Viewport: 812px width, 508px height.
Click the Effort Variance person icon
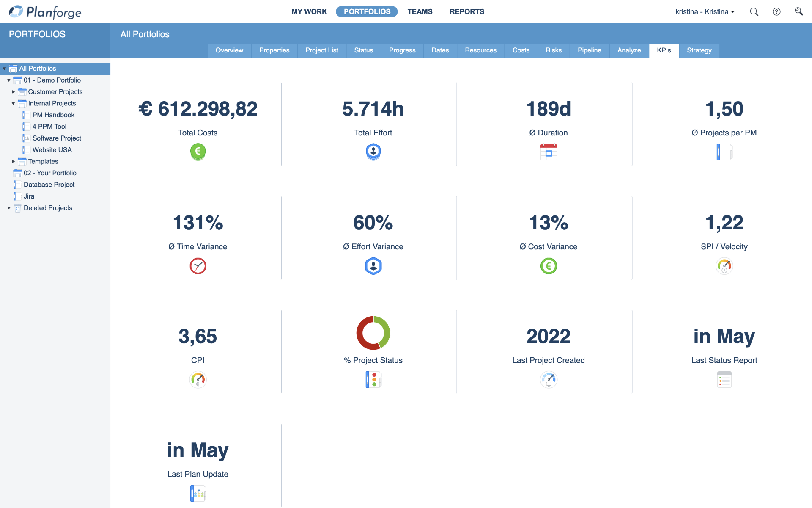tap(373, 266)
